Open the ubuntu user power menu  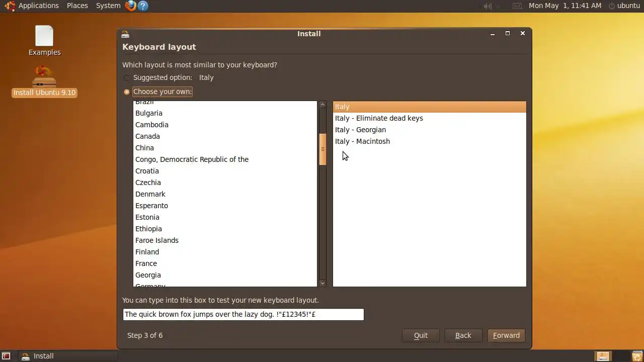tap(624, 6)
